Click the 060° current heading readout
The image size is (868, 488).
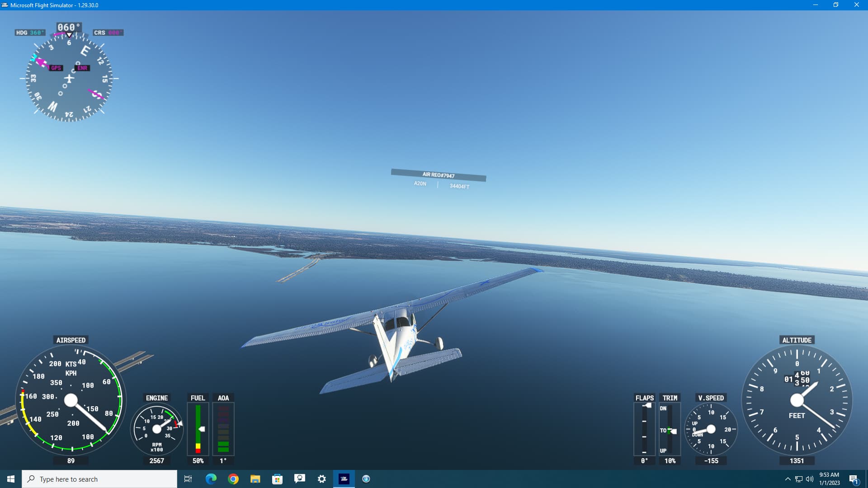pos(69,27)
